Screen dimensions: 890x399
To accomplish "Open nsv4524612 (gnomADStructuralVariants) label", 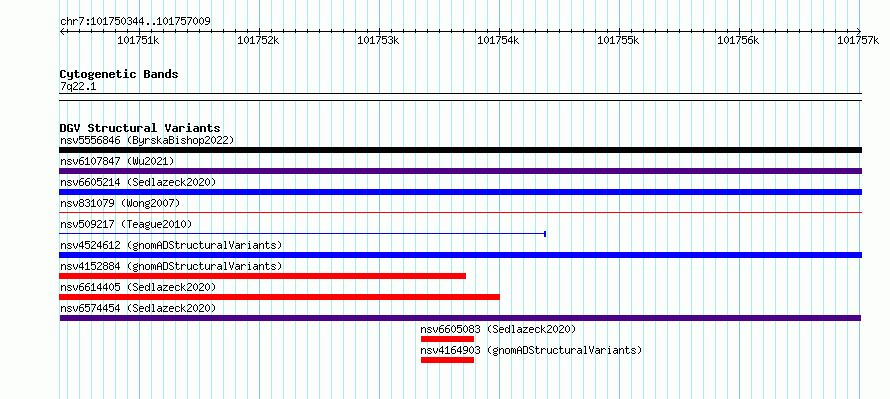I will [x=171, y=245].
